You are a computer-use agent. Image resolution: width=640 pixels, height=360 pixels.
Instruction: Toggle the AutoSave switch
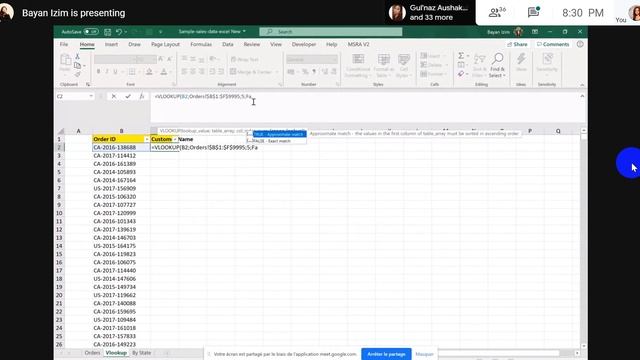pos(91,31)
